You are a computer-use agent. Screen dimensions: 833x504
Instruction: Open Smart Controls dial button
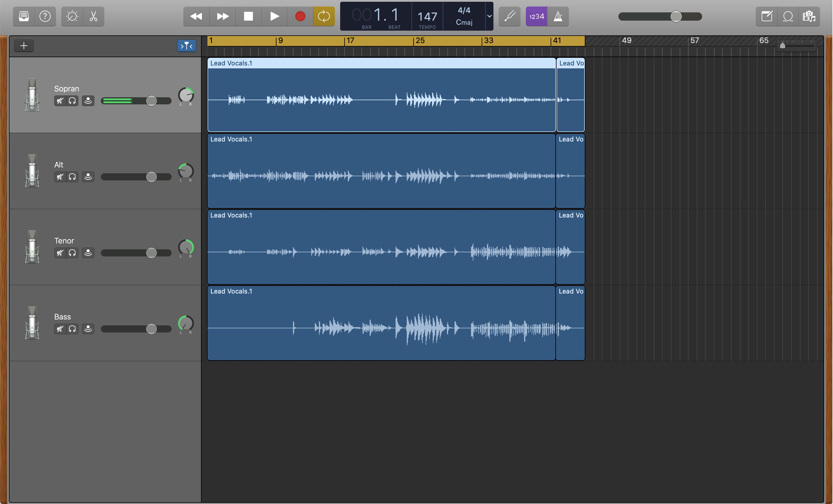click(72, 16)
